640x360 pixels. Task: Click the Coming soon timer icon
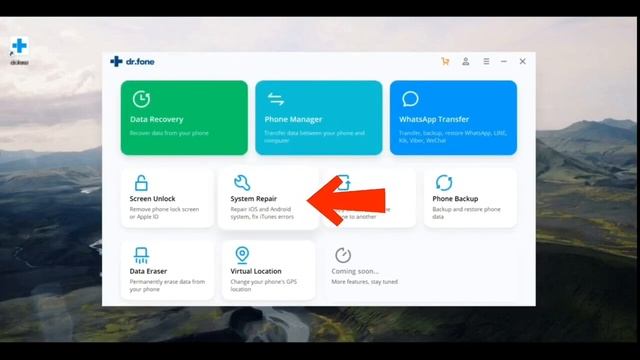(343, 255)
